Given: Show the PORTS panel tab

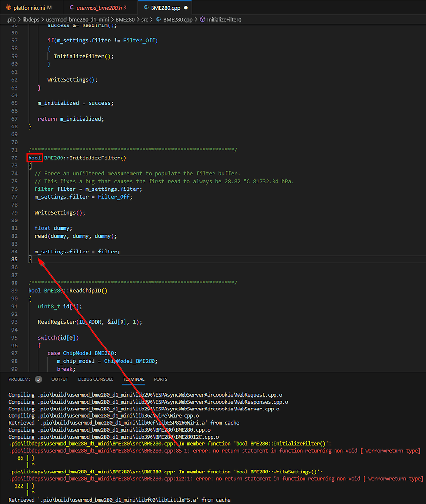Looking at the screenshot, I should point(161,379).
